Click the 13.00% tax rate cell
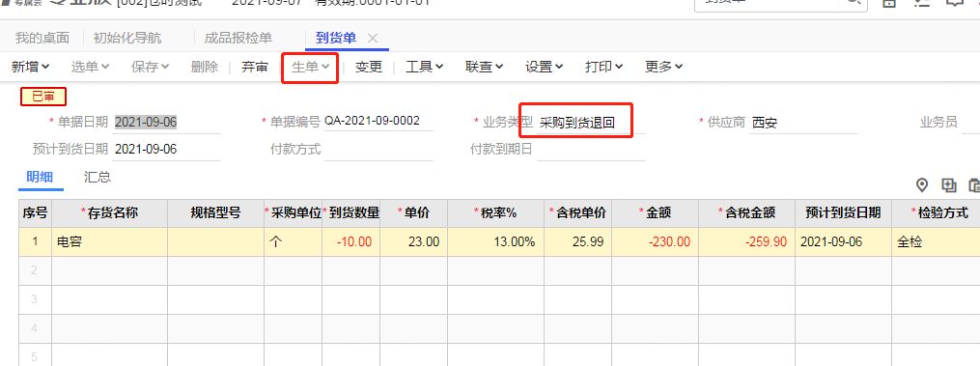Image resolution: width=980 pixels, height=366 pixels. coord(495,241)
